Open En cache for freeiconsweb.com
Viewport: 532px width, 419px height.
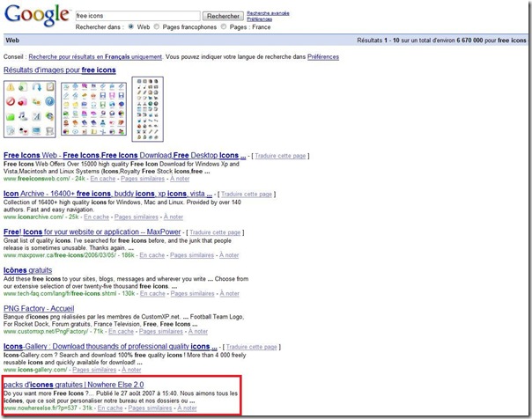click(x=103, y=179)
